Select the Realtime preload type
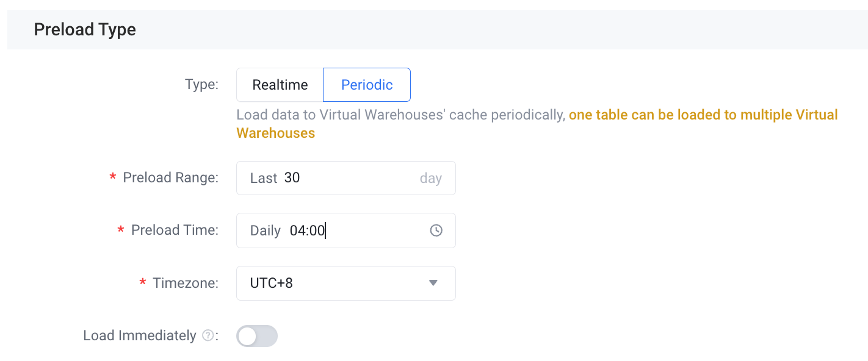Screen dimensions: 868x361 [x=280, y=85]
